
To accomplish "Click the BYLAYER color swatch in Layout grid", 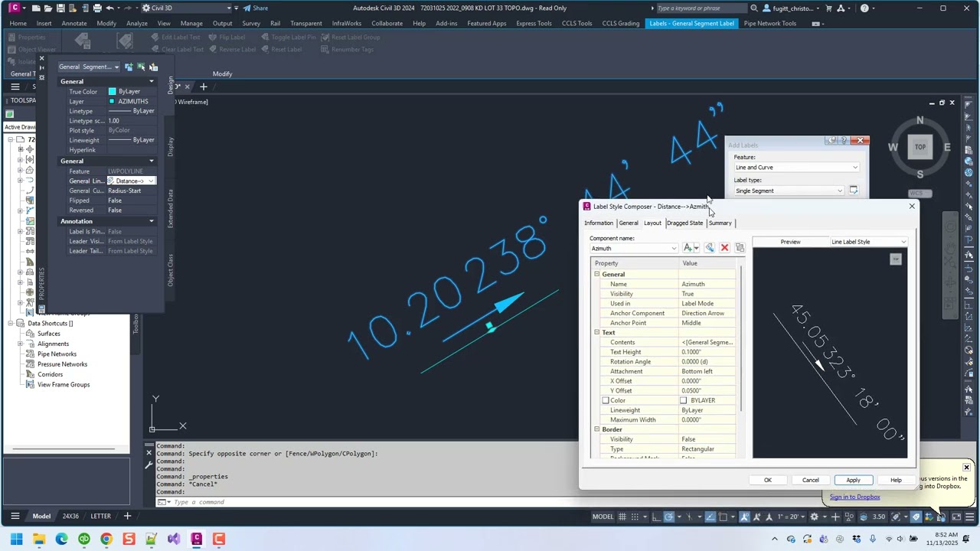I will (x=684, y=400).
